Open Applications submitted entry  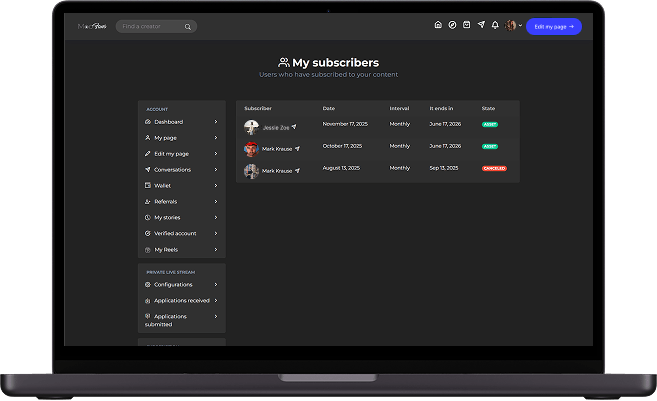pyautogui.click(x=181, y=320)
